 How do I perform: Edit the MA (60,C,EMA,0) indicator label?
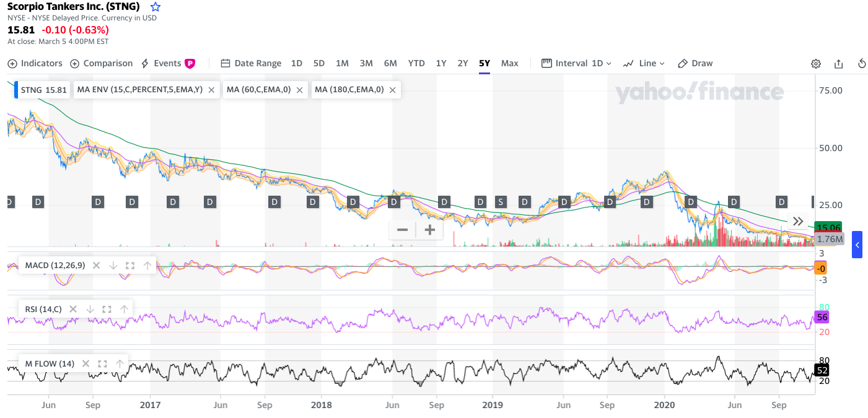(x=258, y=90)
